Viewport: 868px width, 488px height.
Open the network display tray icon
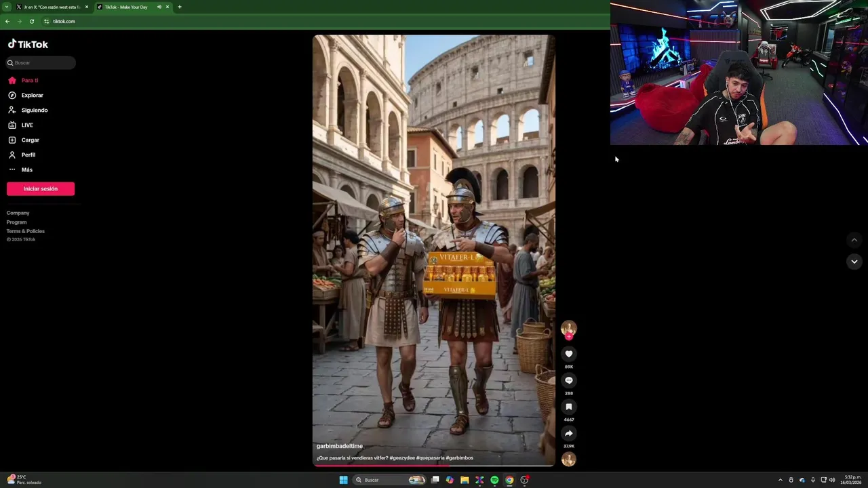[823, 480]
